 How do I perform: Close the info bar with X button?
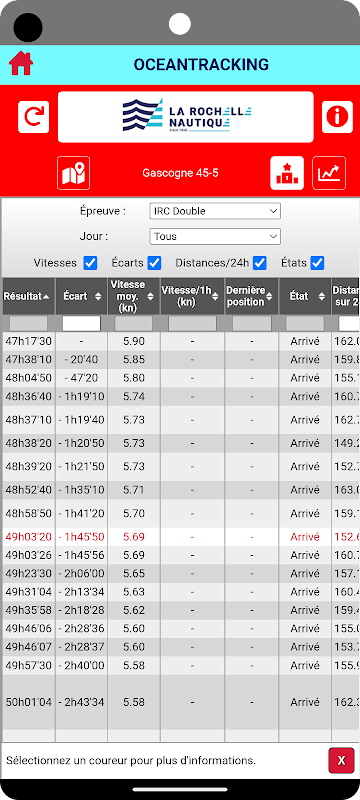341,761
